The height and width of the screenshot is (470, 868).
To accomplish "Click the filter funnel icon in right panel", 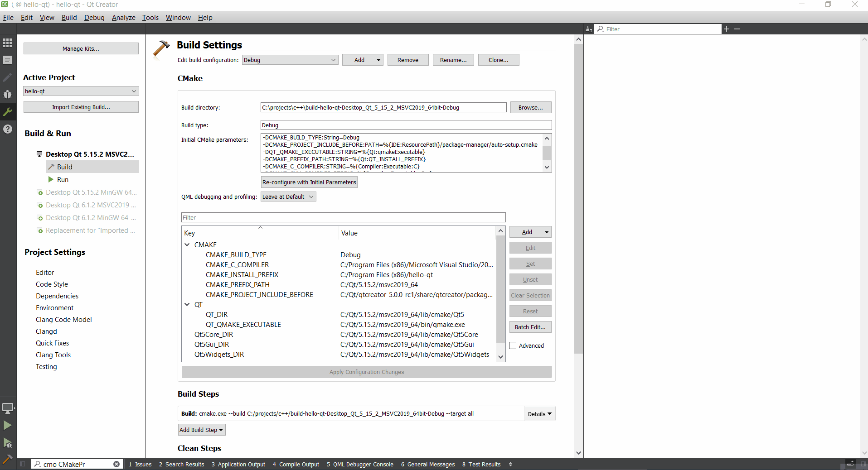I will tap(589, 29).
